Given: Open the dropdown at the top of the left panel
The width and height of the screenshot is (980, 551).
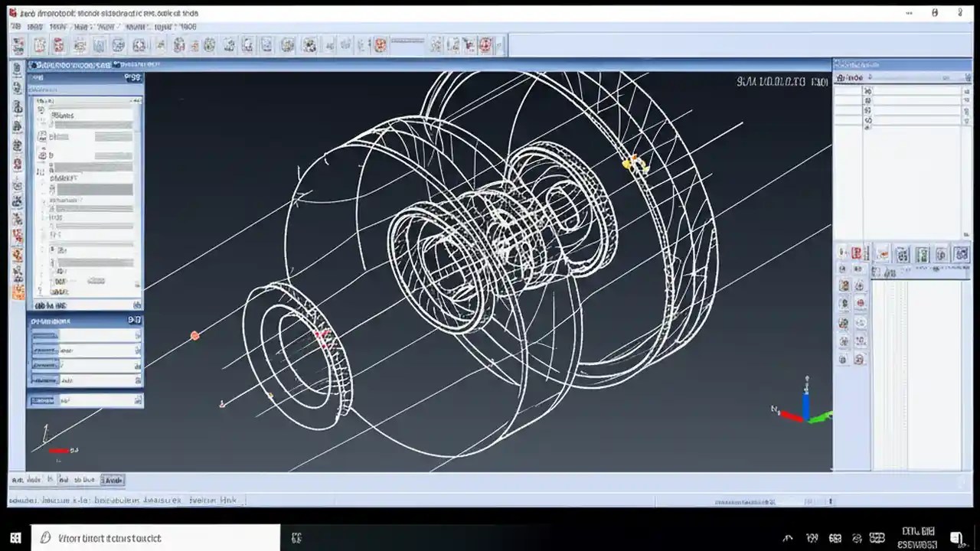Looking at the screenshot, I should tap(84, 100).
